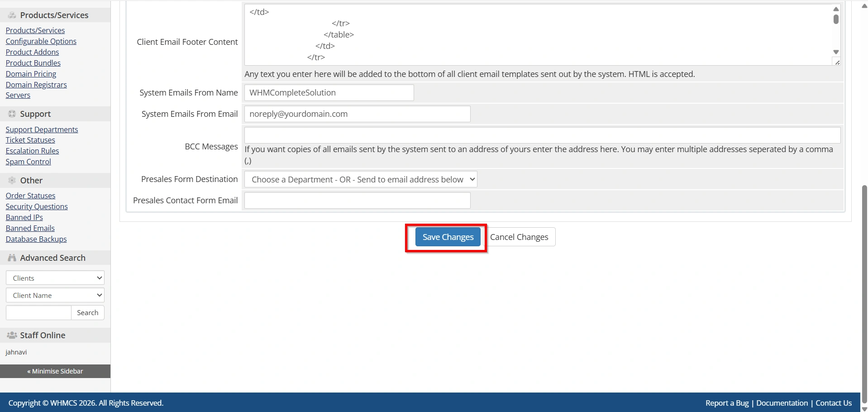Viewport: 868px width, 412px height.
Task: Open the Client Name field dropdown
Action: 55,295
